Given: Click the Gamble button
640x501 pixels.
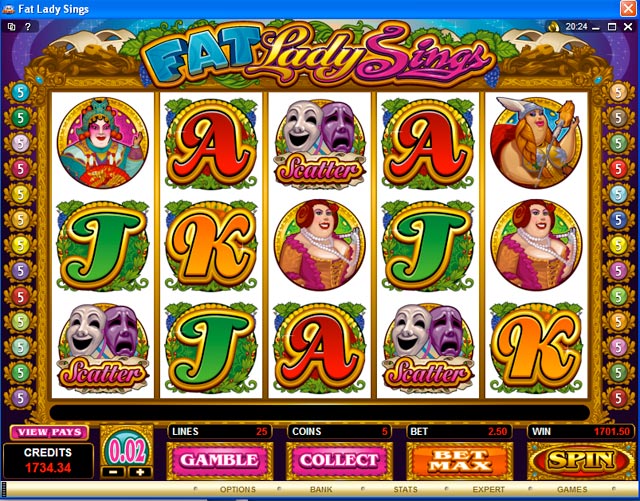Looking at the screenshot, I should (219, 461).
